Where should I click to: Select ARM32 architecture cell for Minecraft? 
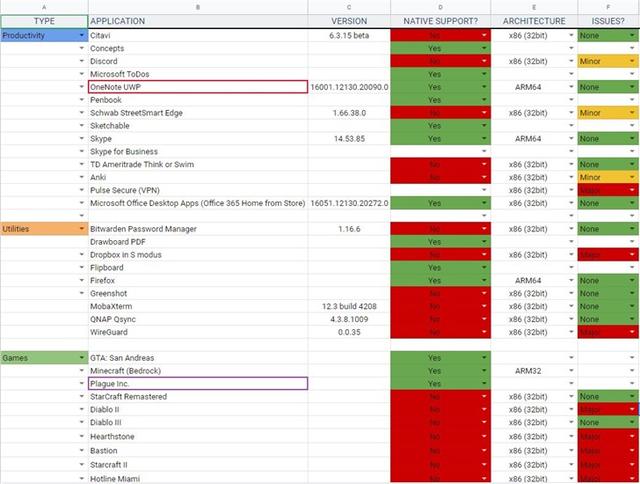pos(534,371)
